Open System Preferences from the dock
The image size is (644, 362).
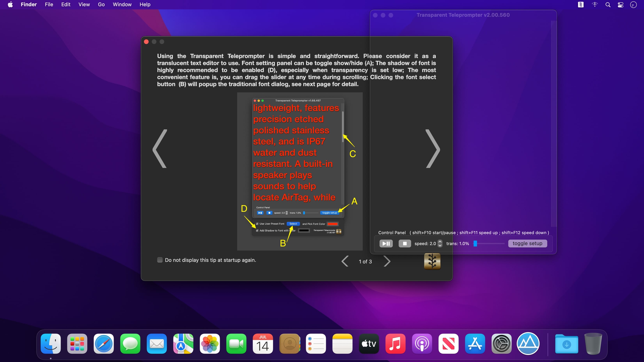coord(501,343)
